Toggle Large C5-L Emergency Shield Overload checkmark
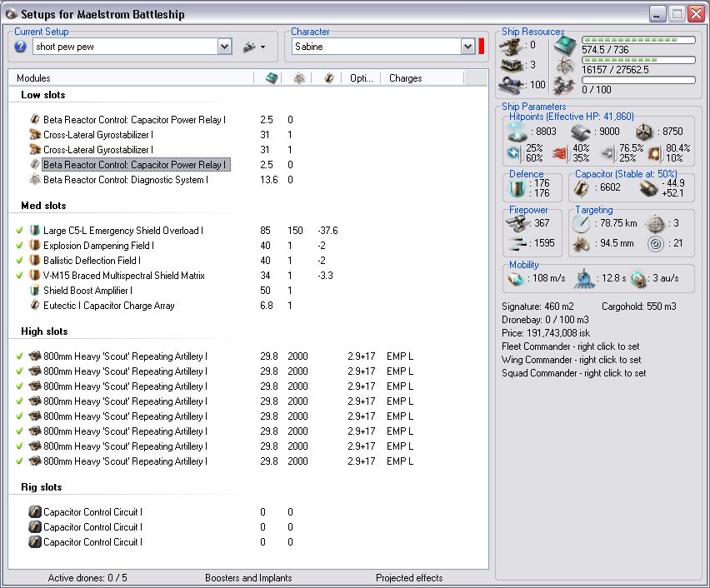Viewport: 710px width, 588px height. tap(19, 231)
